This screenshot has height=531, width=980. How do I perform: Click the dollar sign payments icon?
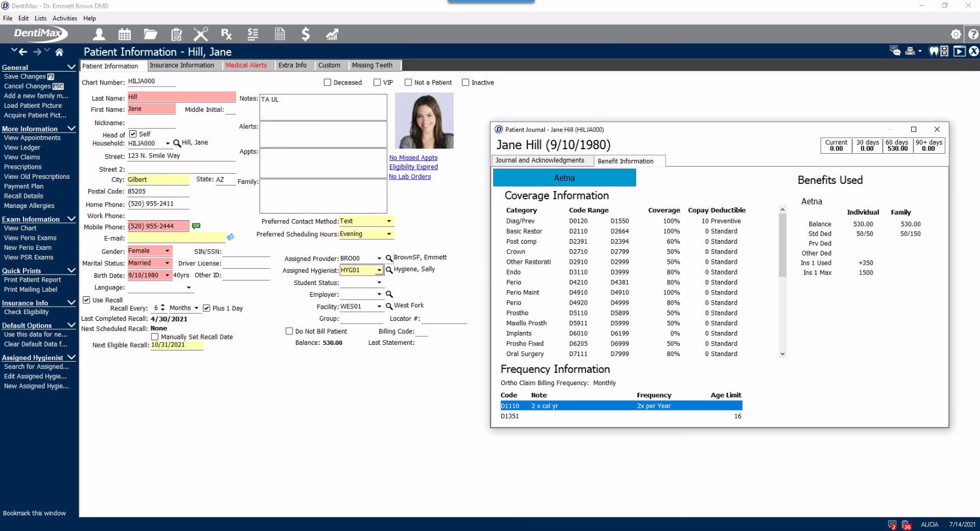pos(305,34)
